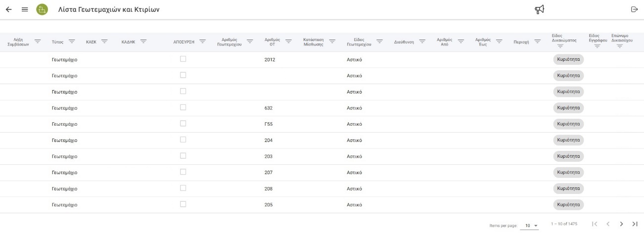This screenshot has width=644, height=235.
Task: Toggle ΑΠΟΣΥΡΣΗ checkbox for row 2012
Action: pos(183,59)
